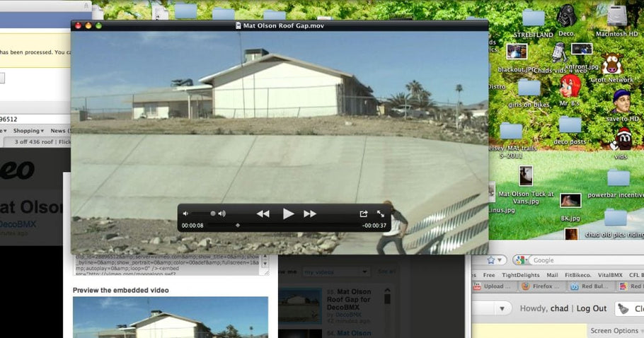Open the my videos dropdown on Vimeo

click(335, 272)
